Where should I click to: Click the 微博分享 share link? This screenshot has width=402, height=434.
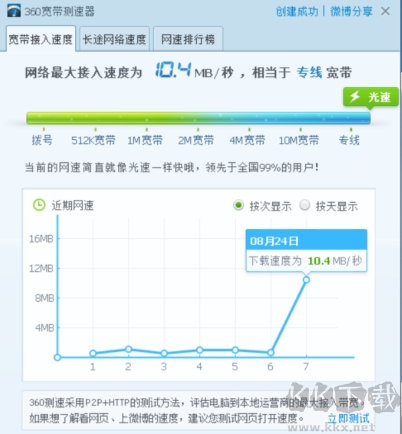click(x=351, y=11)
